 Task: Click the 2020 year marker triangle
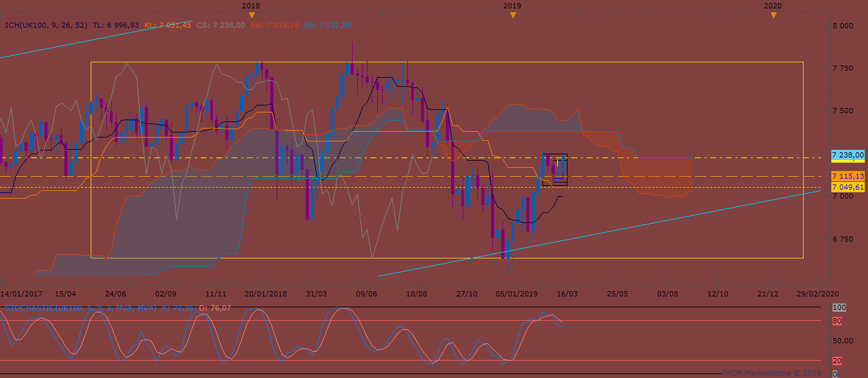[773, 15]
